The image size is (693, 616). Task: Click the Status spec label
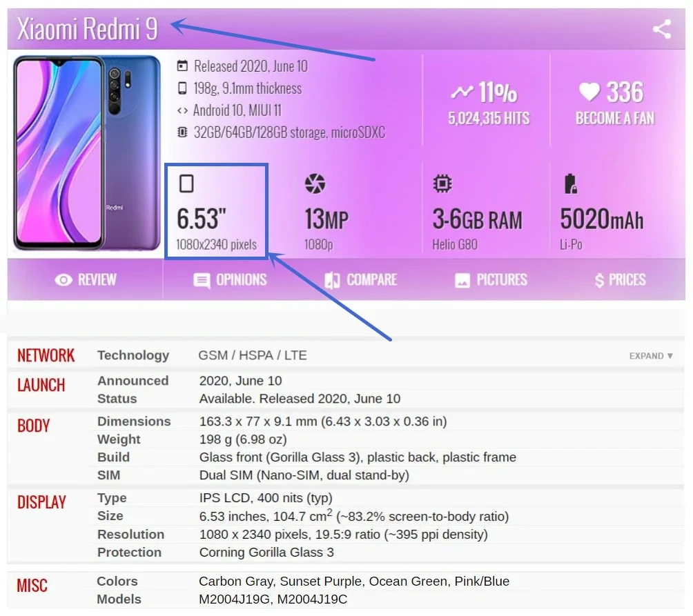117,399
